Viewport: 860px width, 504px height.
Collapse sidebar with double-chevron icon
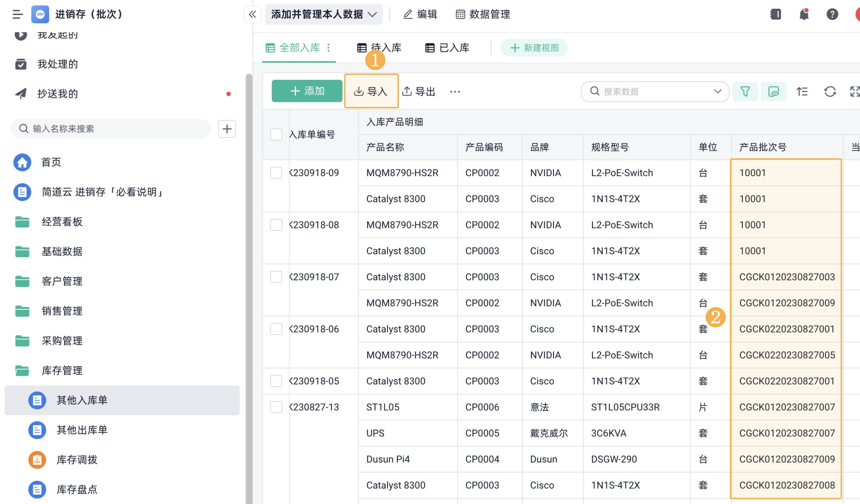point(252,14)
